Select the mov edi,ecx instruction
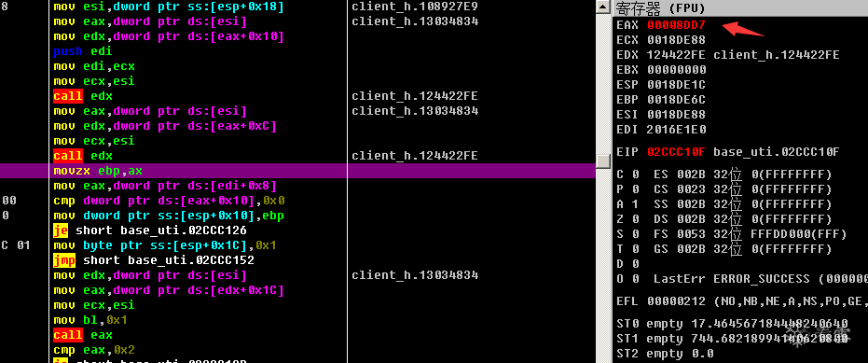The image size is (868, 363). [x=94, y=66]
